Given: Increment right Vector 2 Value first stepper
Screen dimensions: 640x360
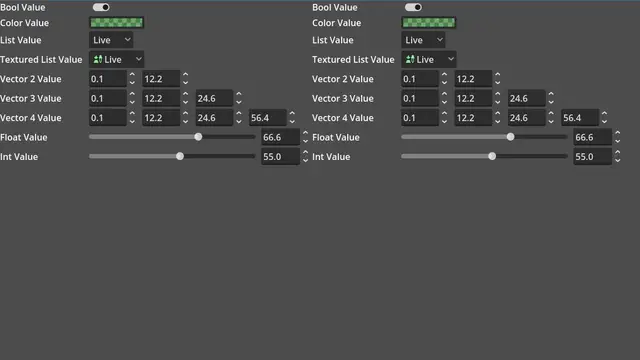Looking at the screenshot, I should tap(444, 75).
